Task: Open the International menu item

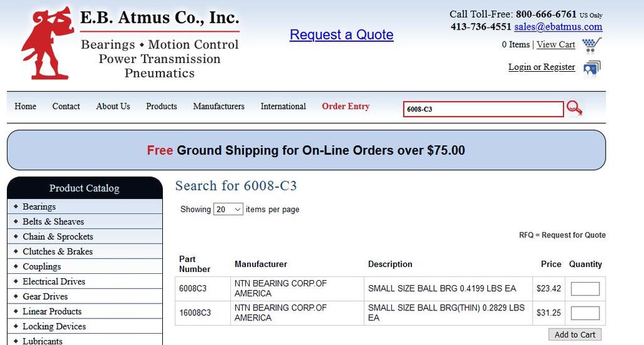Action: pyautogui.click(x=283, y=106)
